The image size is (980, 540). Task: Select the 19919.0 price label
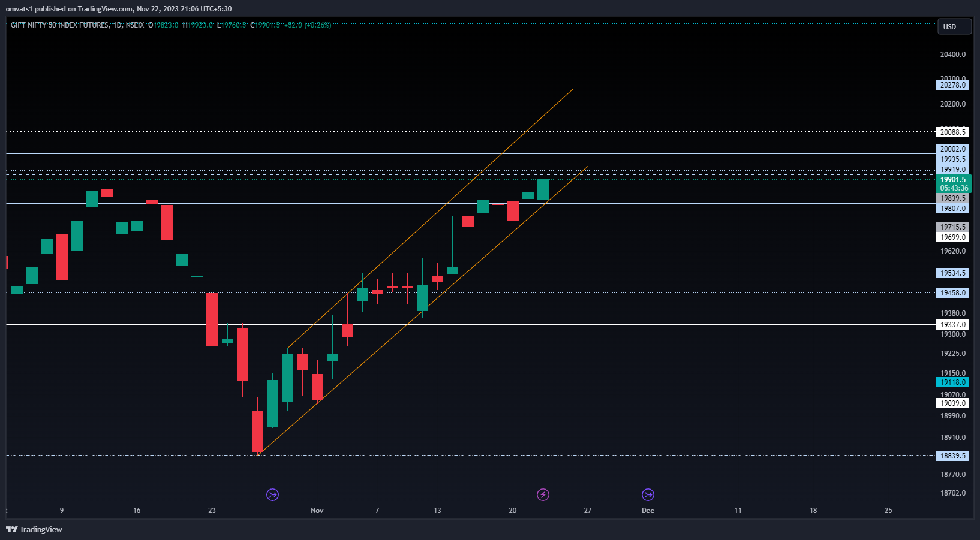[x=952, y=170]
